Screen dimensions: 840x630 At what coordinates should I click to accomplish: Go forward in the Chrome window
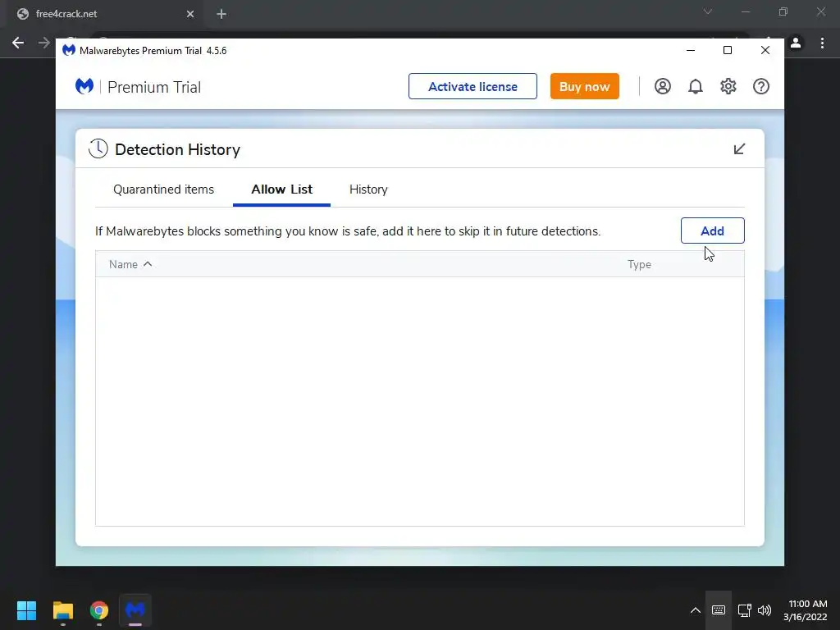pyautogui.click(x=44, y=43)
